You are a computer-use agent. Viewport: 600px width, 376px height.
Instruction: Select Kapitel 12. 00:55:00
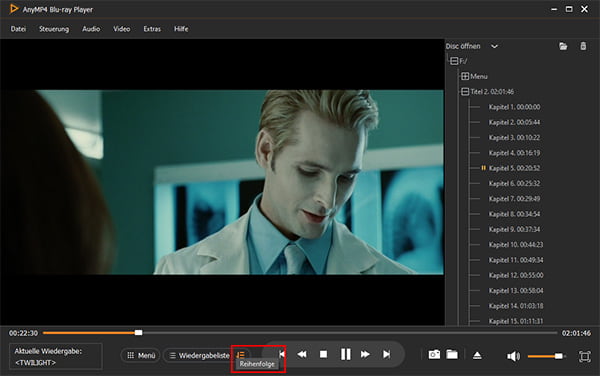(x=516, y=275)
